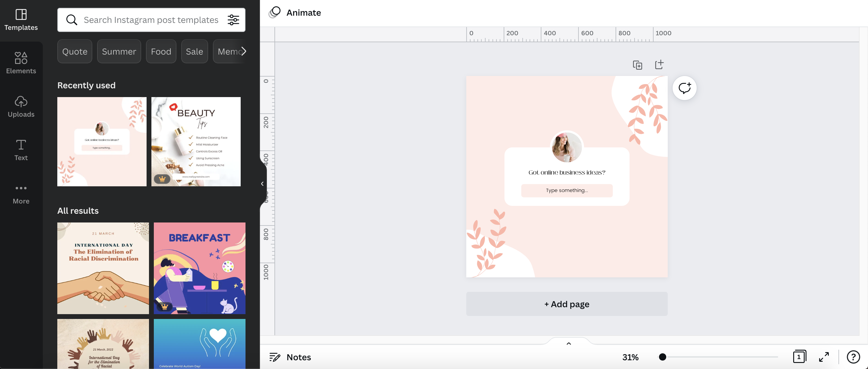Open the Notes panel
This screenshot has width=868, height=369.
point(290,357)
